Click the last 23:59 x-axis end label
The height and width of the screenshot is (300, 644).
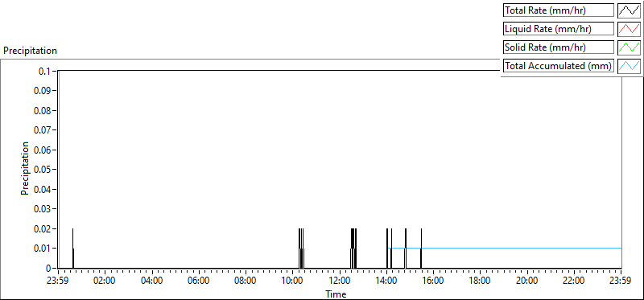point(621,282)
